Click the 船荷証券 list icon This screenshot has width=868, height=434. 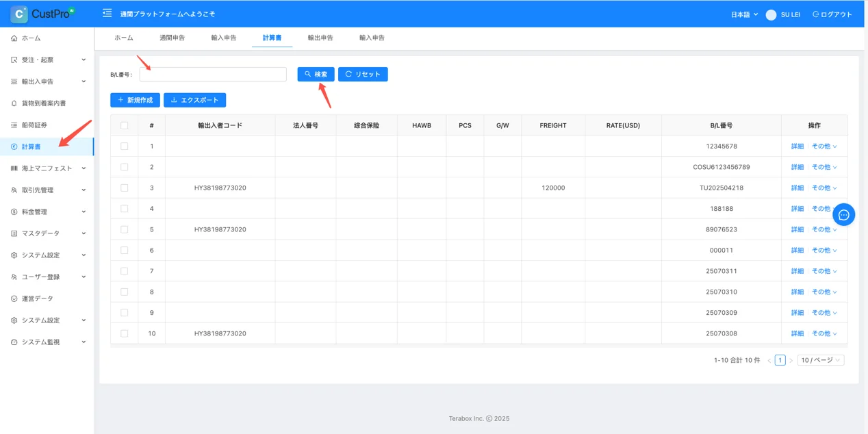[x=14, y=125]
